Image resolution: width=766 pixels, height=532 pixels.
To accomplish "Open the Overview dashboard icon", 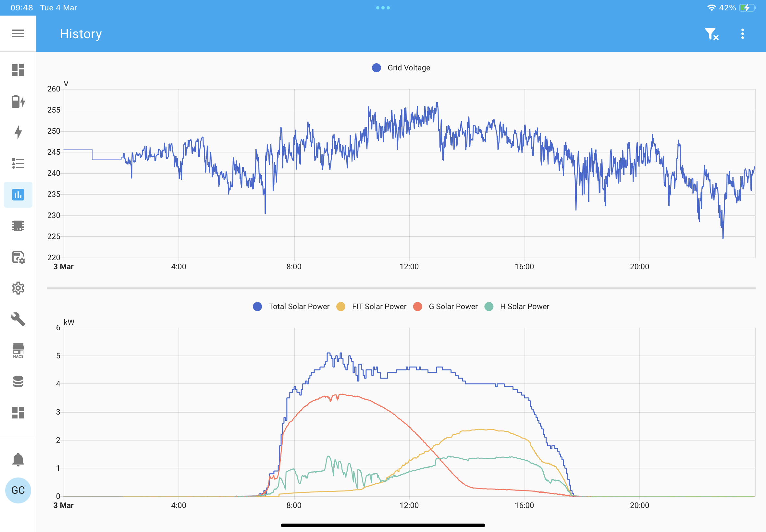I will point(18,70).
